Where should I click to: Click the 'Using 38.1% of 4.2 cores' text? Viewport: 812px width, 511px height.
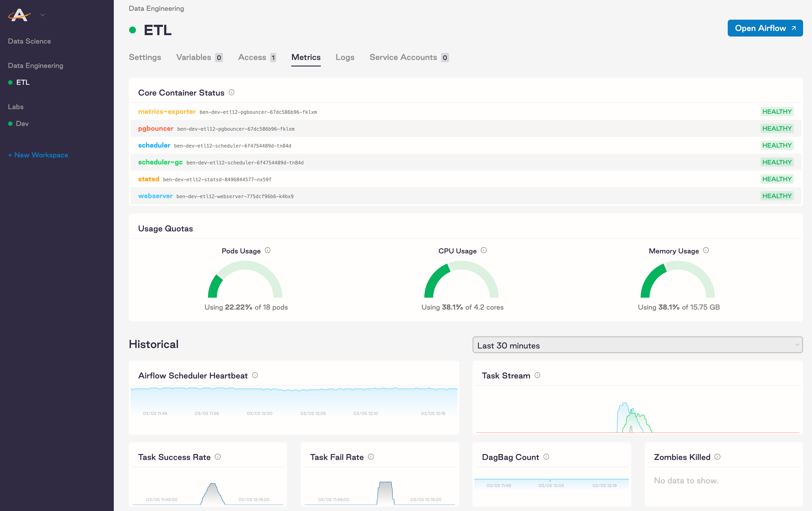[x=462, y=307]
